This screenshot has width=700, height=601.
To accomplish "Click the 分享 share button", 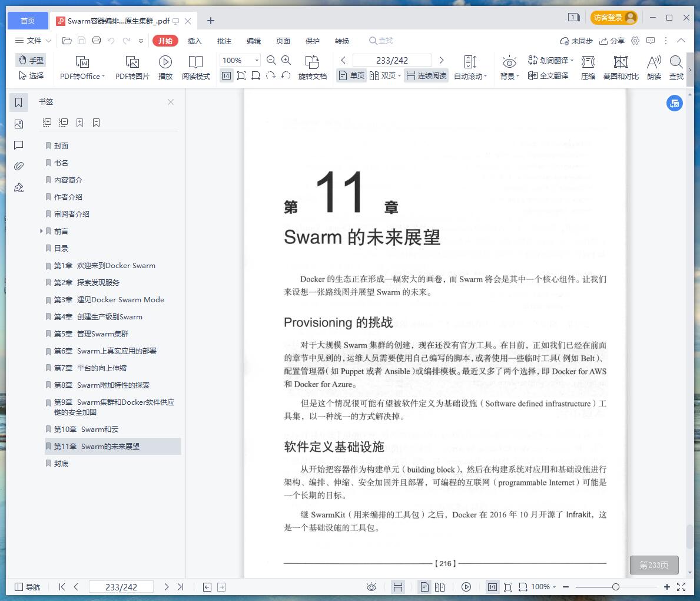I will [612, 41].
